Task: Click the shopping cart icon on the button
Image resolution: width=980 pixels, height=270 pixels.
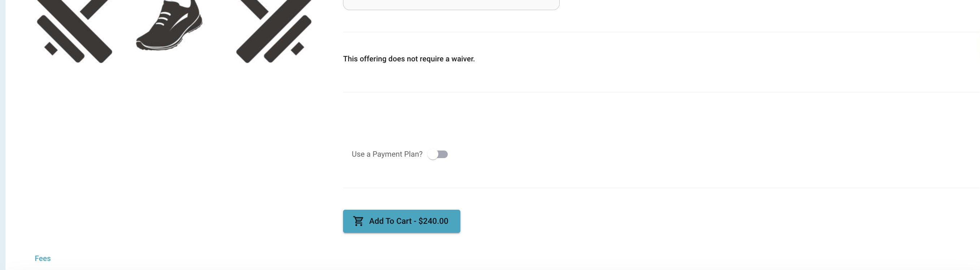Action: coord(358,221)
